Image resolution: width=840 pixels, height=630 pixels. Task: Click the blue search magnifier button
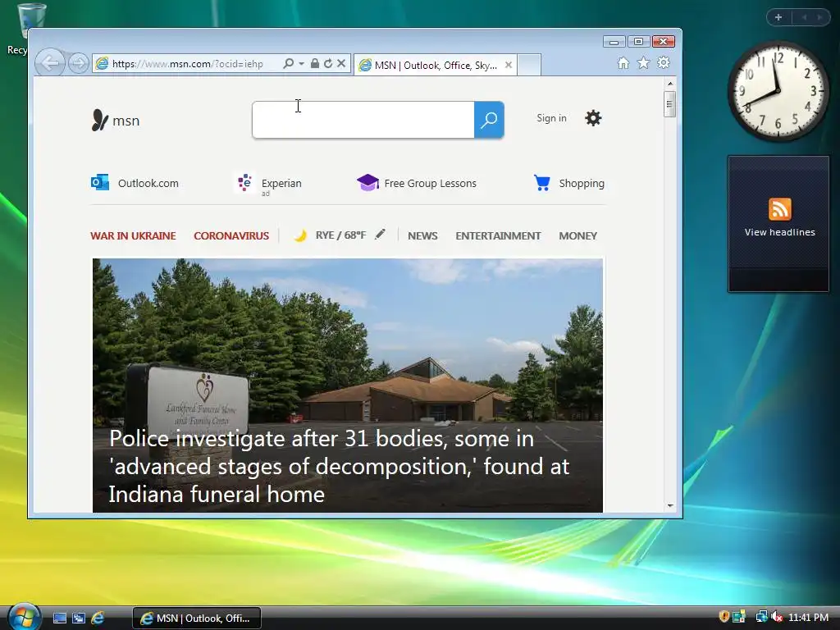(x=489, y=120)
